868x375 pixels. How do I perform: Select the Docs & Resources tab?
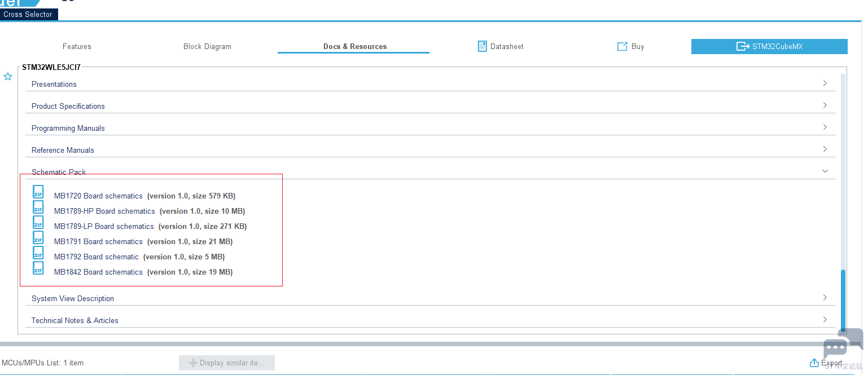pyautogui.click(x=355, y=46)
